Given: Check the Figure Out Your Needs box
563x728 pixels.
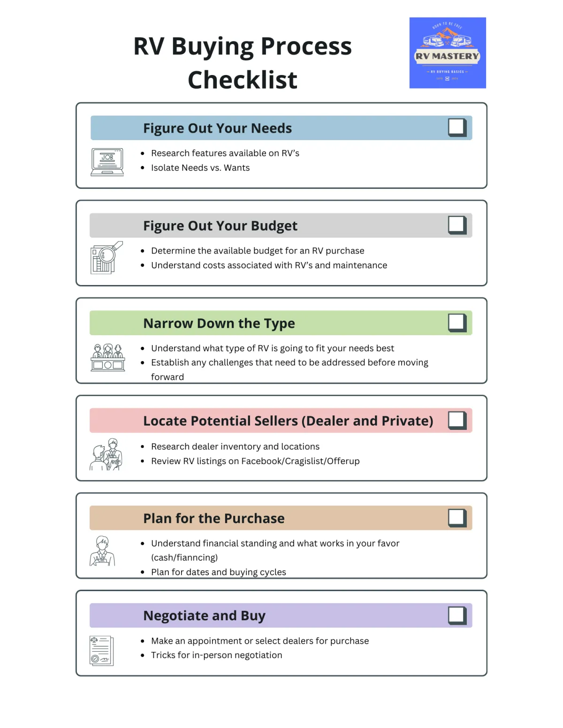Looking at the screenshot, I should [x=457, y=128].
